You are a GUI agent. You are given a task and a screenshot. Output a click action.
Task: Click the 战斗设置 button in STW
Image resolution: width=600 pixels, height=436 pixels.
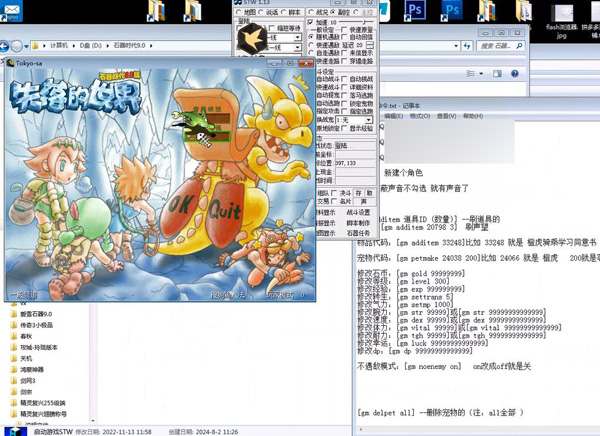click(358, 212)
